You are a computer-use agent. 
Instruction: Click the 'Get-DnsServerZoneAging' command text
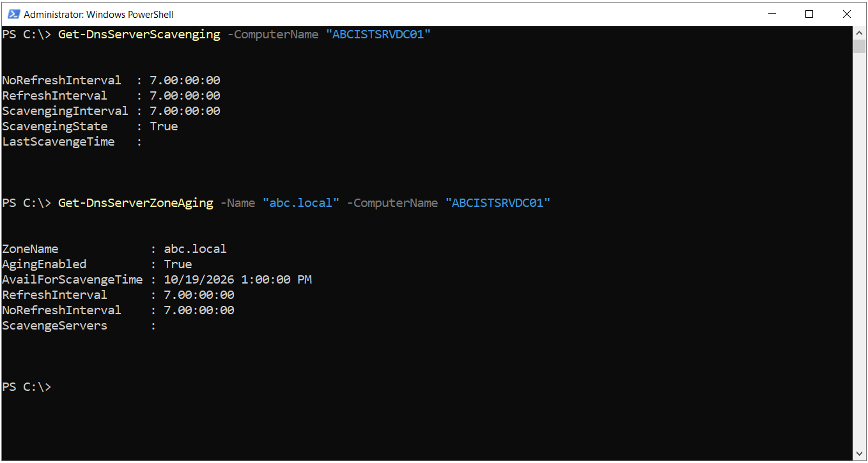click(x=136, y=203)
